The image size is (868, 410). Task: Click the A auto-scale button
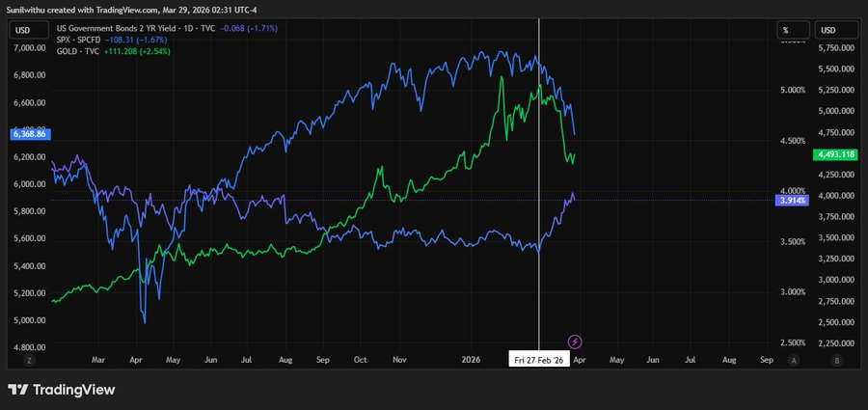click(x=794, y=359)
